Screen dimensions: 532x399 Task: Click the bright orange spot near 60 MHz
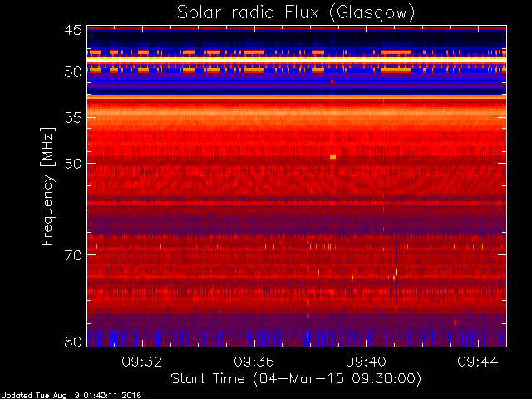332,157
